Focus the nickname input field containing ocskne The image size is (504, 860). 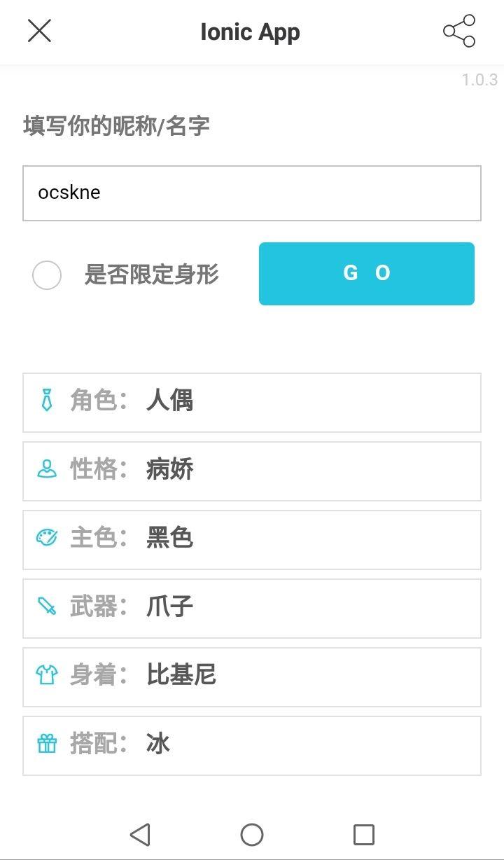coord(252,193)
